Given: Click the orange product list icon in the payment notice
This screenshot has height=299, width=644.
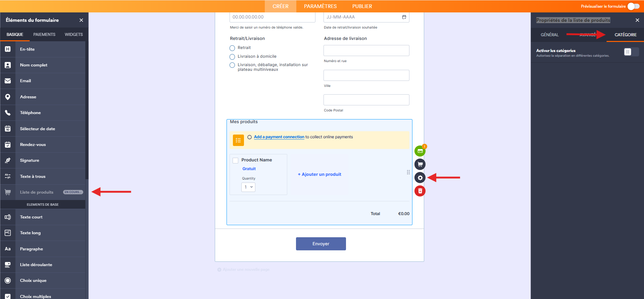Looking at the screenshot, I should click(x=238, y=140).
